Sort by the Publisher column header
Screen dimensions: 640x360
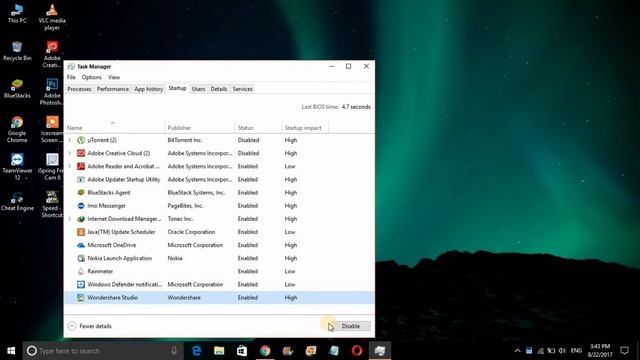click(200, 128)
